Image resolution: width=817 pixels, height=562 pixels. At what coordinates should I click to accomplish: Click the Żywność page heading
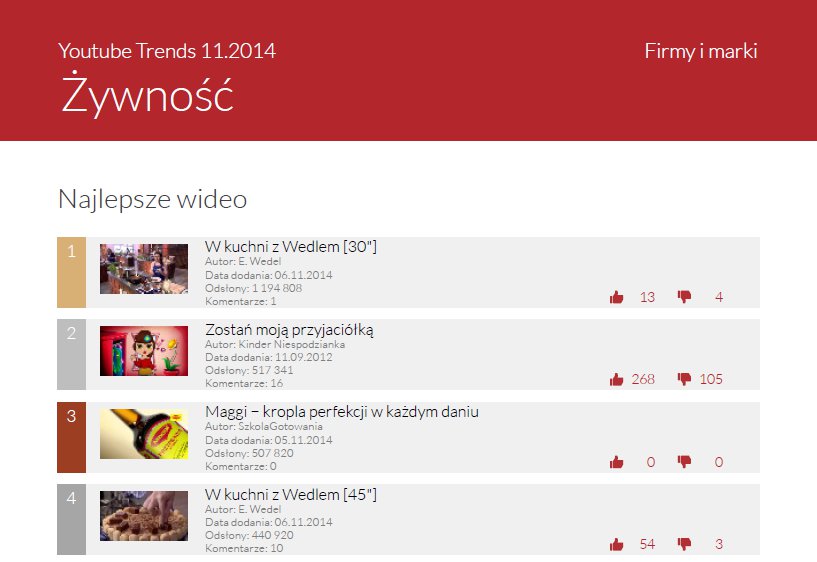coord(147,95)
